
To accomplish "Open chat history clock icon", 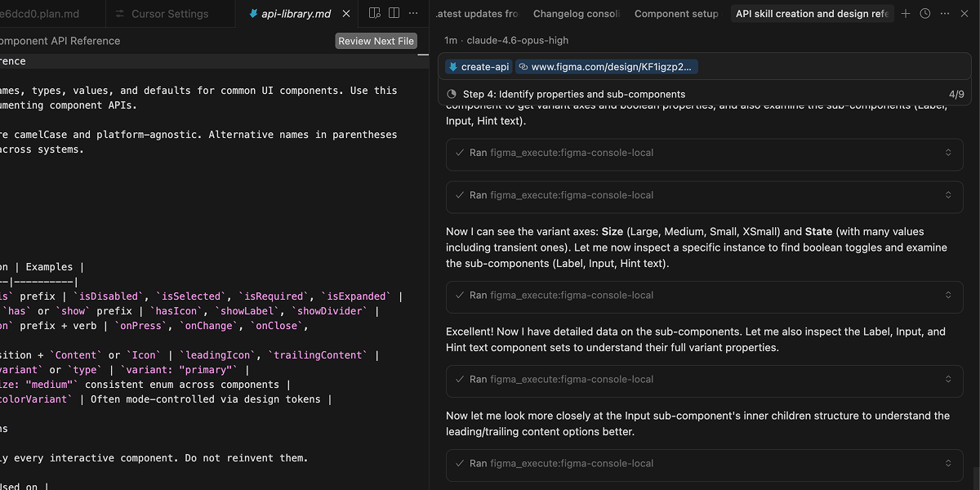I will pos(925,14).
